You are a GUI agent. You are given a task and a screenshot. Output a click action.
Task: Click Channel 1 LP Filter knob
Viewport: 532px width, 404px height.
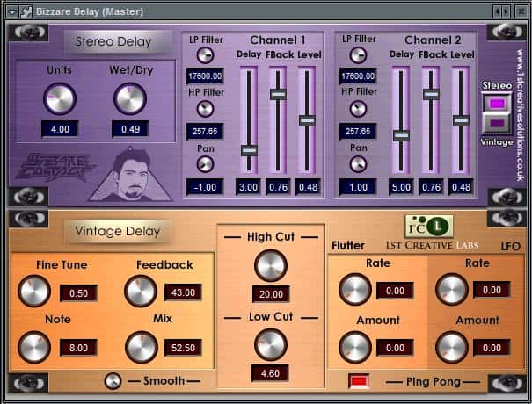coord(205,55)
